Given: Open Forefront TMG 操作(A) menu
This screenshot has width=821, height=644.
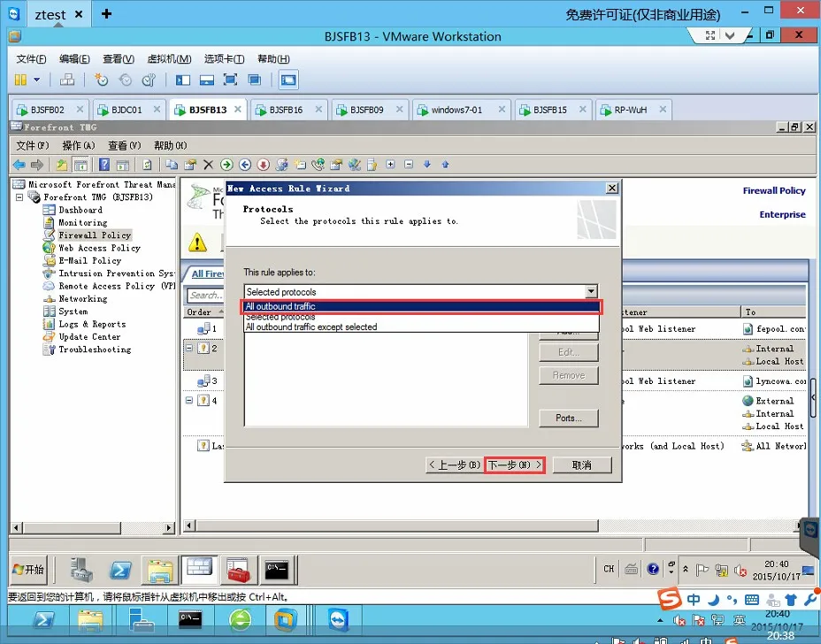Looking at the screenshot, I should (79, 146).
